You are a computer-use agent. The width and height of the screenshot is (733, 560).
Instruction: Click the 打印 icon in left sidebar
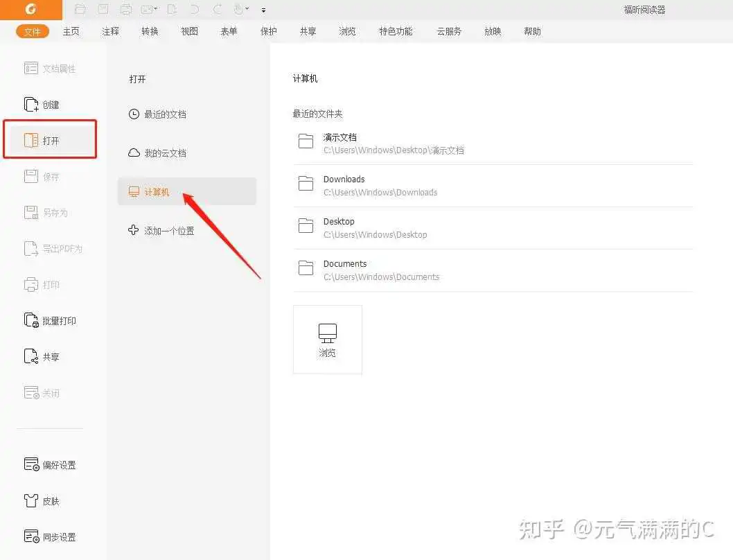tap(31, 284)
